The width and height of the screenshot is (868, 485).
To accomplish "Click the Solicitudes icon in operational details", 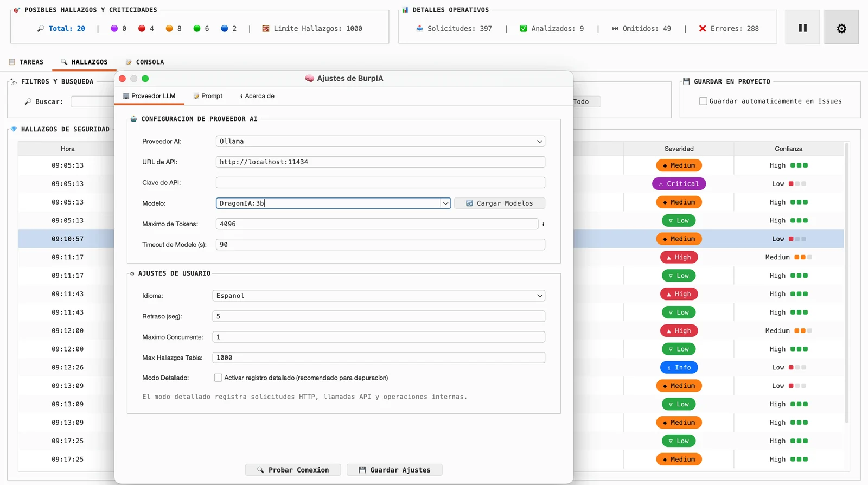I will [x=419, y=29].
